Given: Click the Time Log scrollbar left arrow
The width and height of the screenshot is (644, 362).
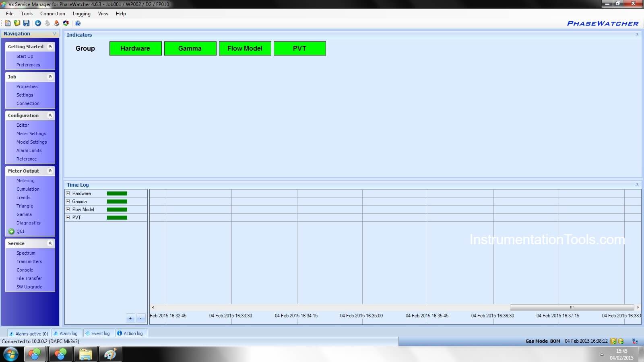Looking at the screenshot, I should [153, 307].
